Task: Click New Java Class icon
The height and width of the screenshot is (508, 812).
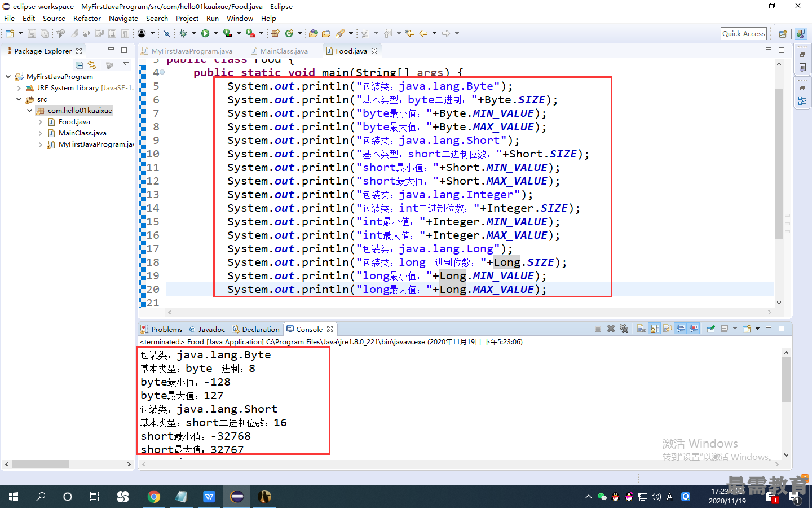Action: tap(289, 33)
